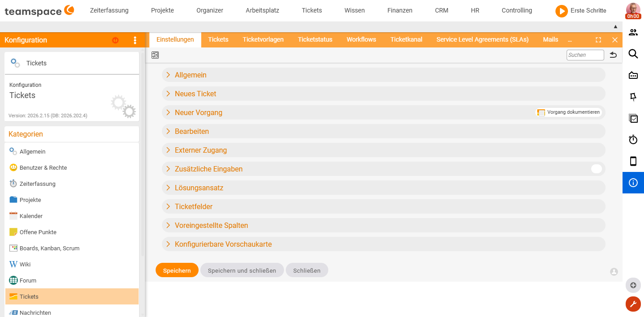644x317 pixels.
Task: Click the Schließen button
Action: (x=307, y=270)
